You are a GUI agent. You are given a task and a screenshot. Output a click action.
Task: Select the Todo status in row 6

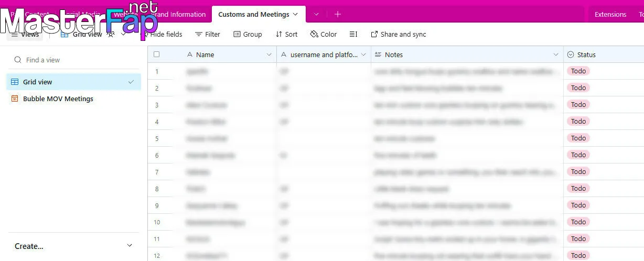(578, 155)
